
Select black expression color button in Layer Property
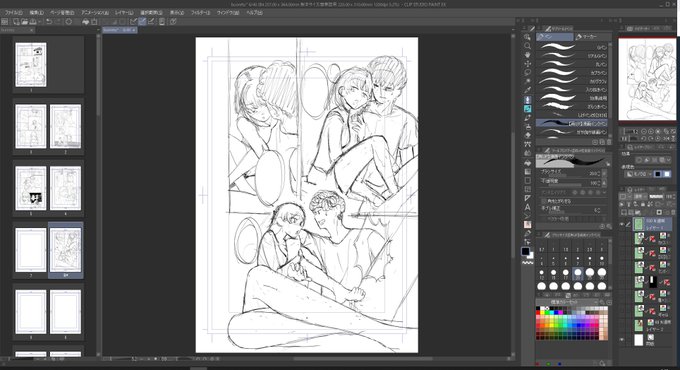pyautogui.click(x=658, y=174)
